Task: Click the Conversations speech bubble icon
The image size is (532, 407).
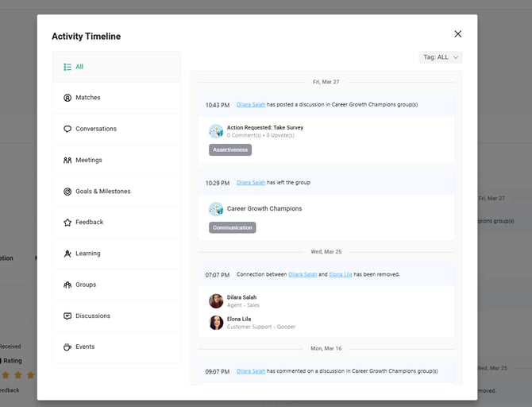Action: pos(67,129)
